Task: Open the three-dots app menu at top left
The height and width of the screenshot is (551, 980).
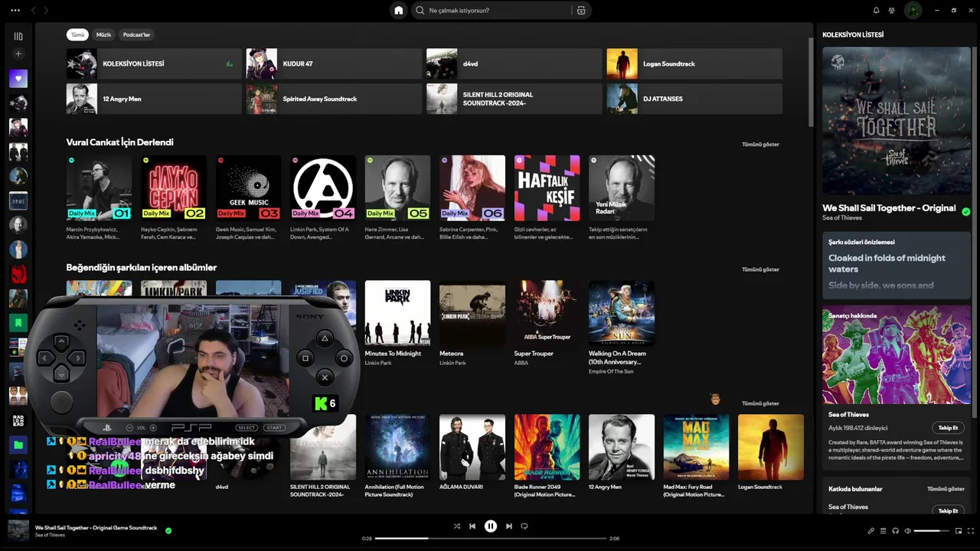Action: point(15,10)
